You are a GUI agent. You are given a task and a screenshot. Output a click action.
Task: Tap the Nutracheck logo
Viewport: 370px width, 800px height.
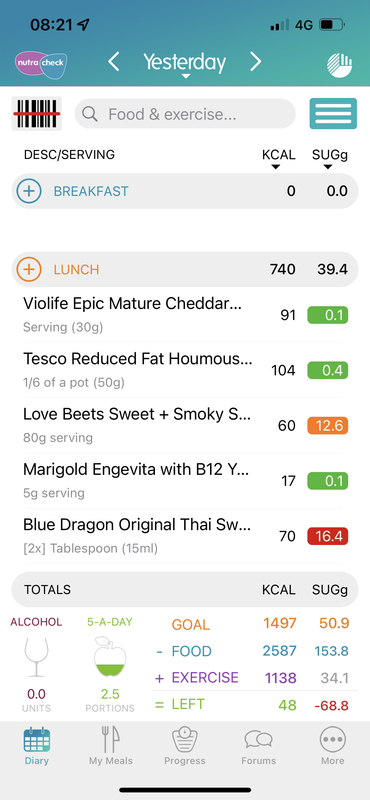(41, 65)
